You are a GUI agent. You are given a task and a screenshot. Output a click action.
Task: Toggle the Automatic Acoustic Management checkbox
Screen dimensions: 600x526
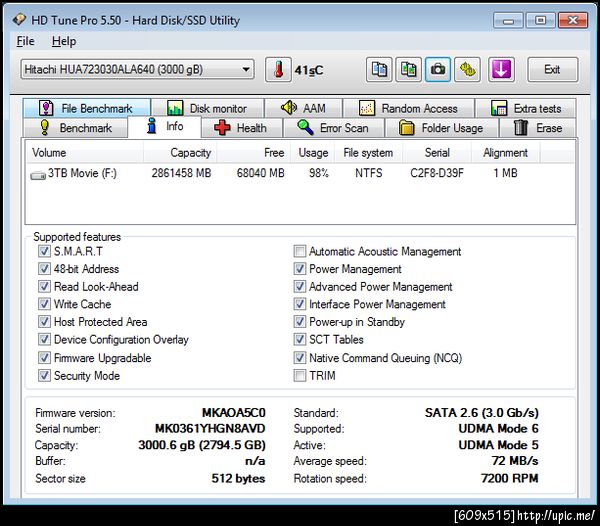click(300, 251)
